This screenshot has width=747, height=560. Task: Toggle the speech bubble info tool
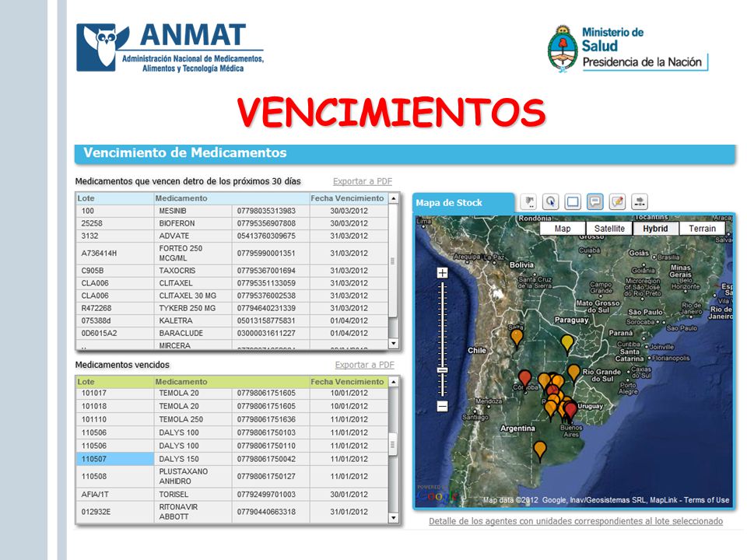click(x=595, y=202)
